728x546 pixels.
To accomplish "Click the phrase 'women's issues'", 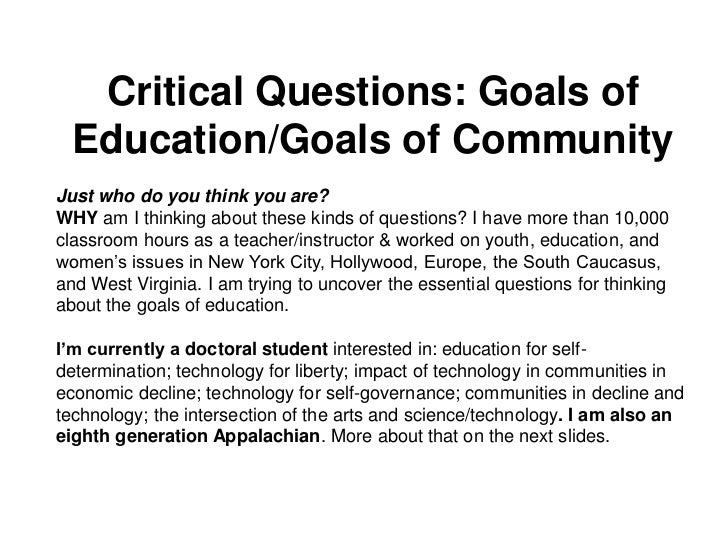I will click(120, 262).
